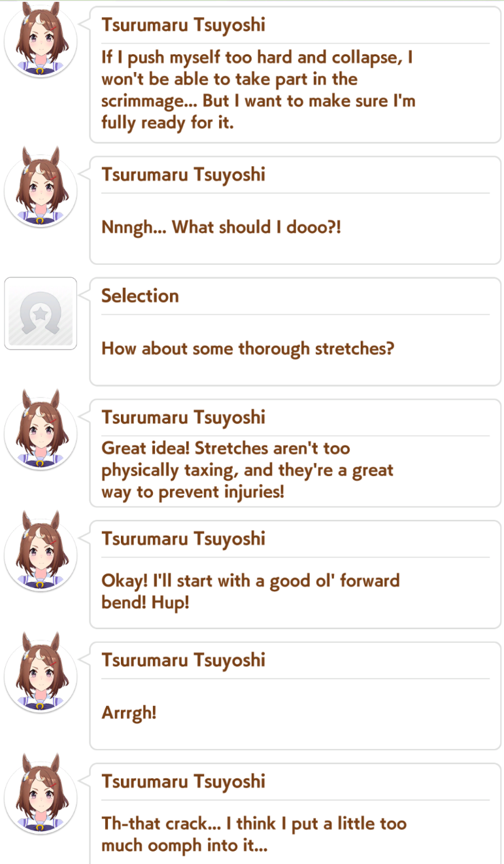Tap the 'good ol' forward bend! Hup!' text
The image size is (504, 864).
[250, 591]
